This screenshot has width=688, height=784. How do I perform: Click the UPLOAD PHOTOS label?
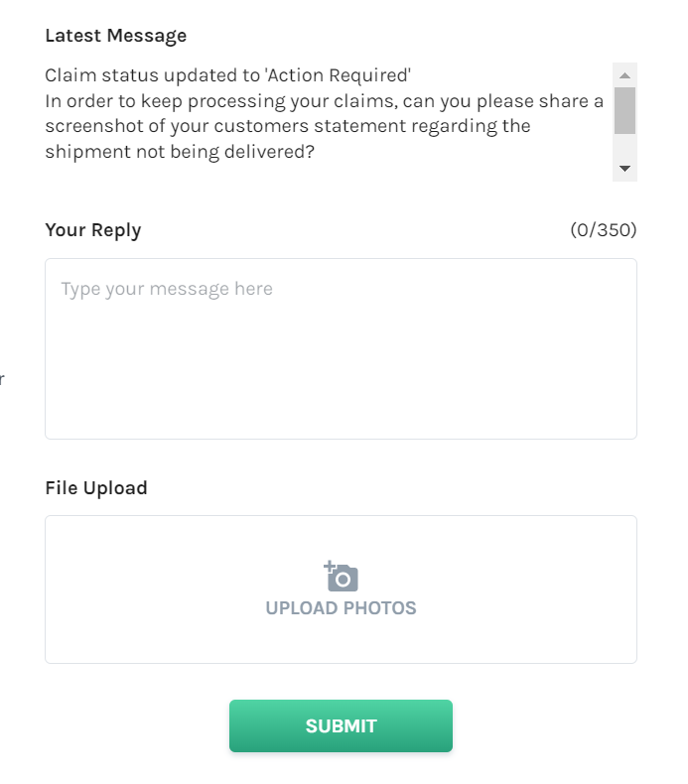(x=341, y=608)
